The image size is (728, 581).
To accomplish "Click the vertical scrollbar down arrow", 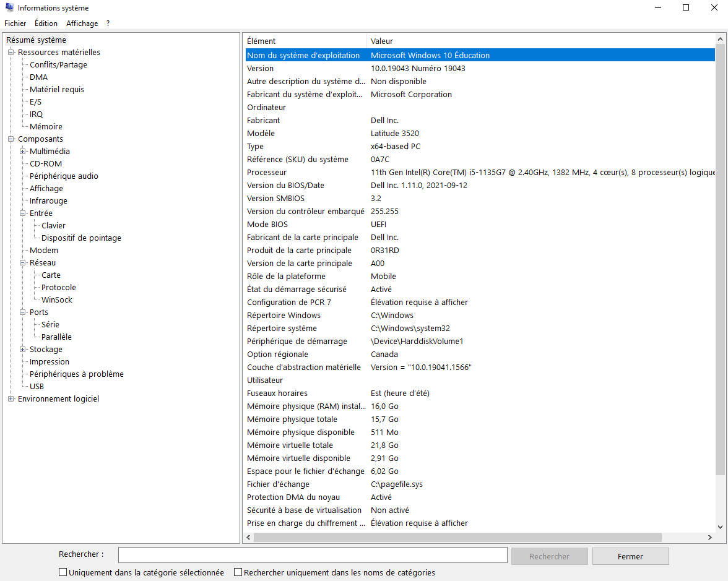I will tap(720, 527).
